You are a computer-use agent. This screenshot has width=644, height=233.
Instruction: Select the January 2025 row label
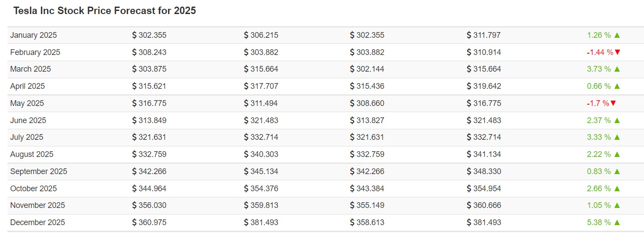33,35
